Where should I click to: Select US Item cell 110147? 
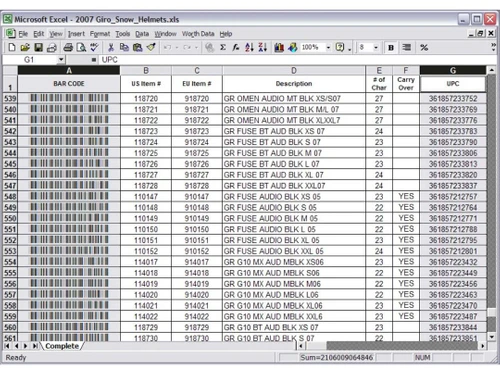[x=146, y=197]
